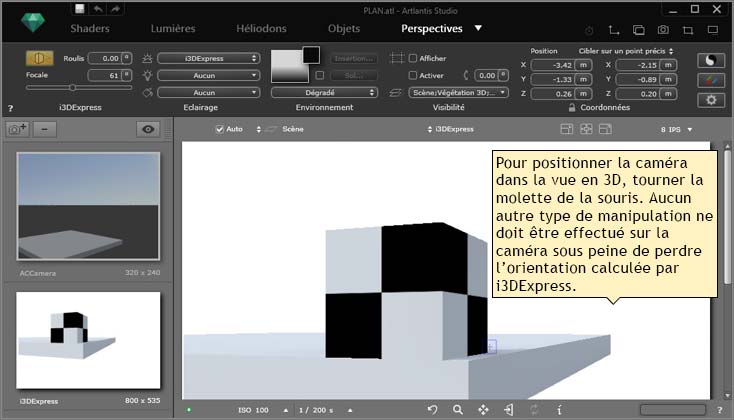Screen dimensions: 734x420
Task: Open the second Aucun lighting dropdown
Action: coord(208,92)
